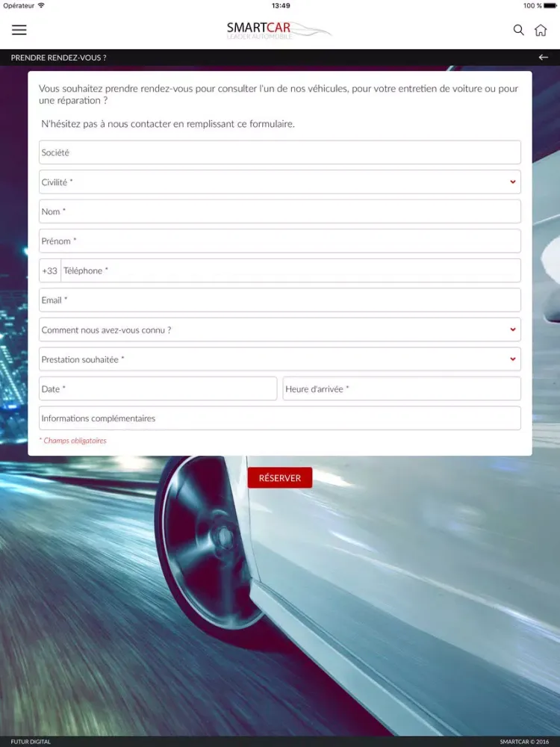Click the FUTUR DIGITAL footer text
Screen dimensions: 560x747
point(31,742)
